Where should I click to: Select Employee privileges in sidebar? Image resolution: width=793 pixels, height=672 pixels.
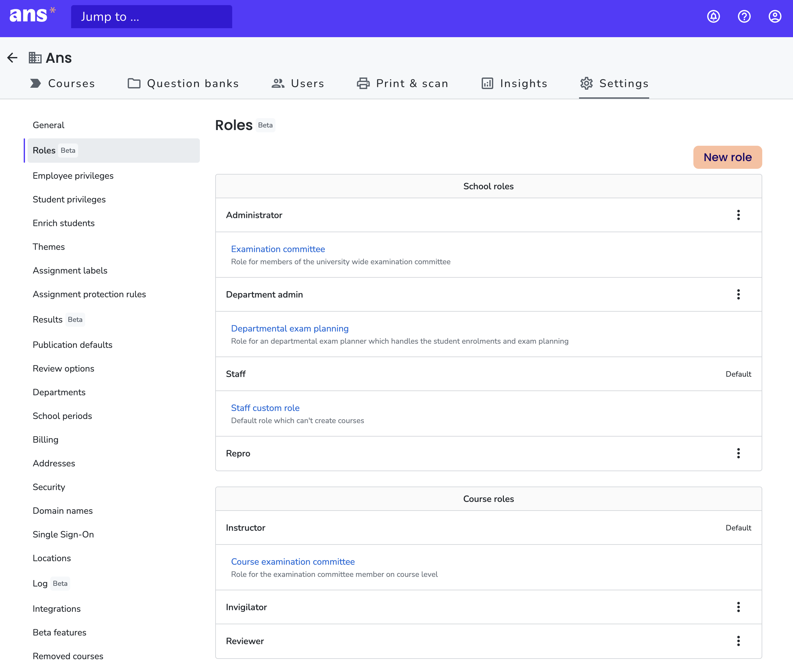tap(113, 176)
